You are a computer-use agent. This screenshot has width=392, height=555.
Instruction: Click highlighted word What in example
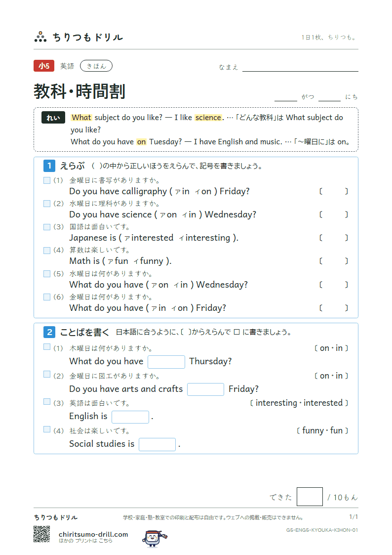coord(81,118)
